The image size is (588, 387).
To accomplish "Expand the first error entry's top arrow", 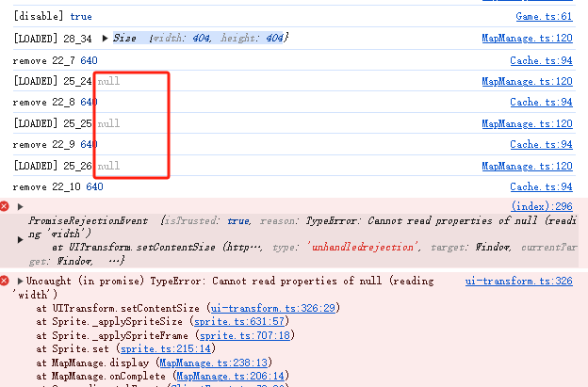I will [20, 207].
